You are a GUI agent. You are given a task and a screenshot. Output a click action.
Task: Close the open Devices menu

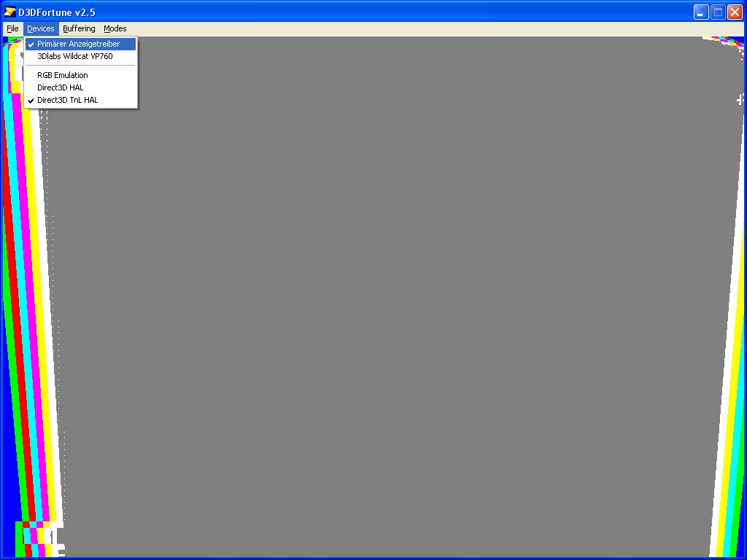click(x=41, y=28)
